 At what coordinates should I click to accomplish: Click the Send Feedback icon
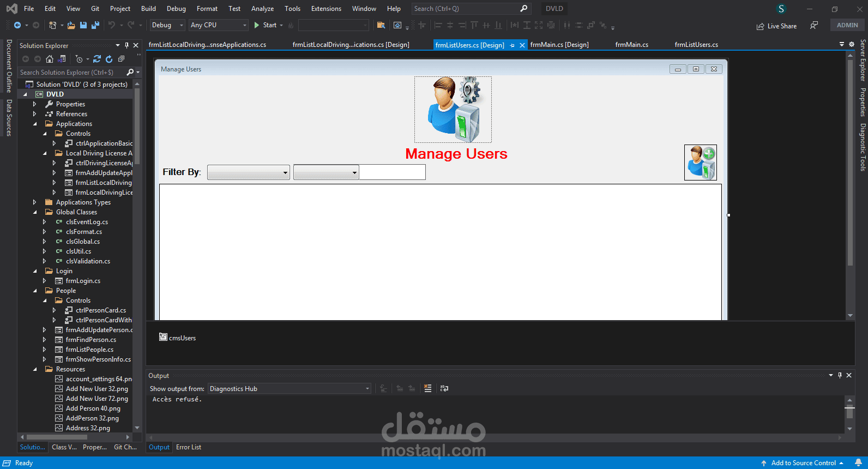814,25
